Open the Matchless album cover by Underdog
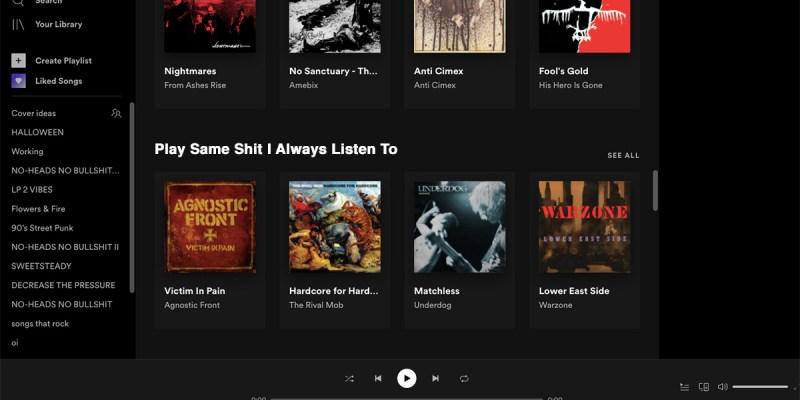800x400 pixels. [460, 227]
